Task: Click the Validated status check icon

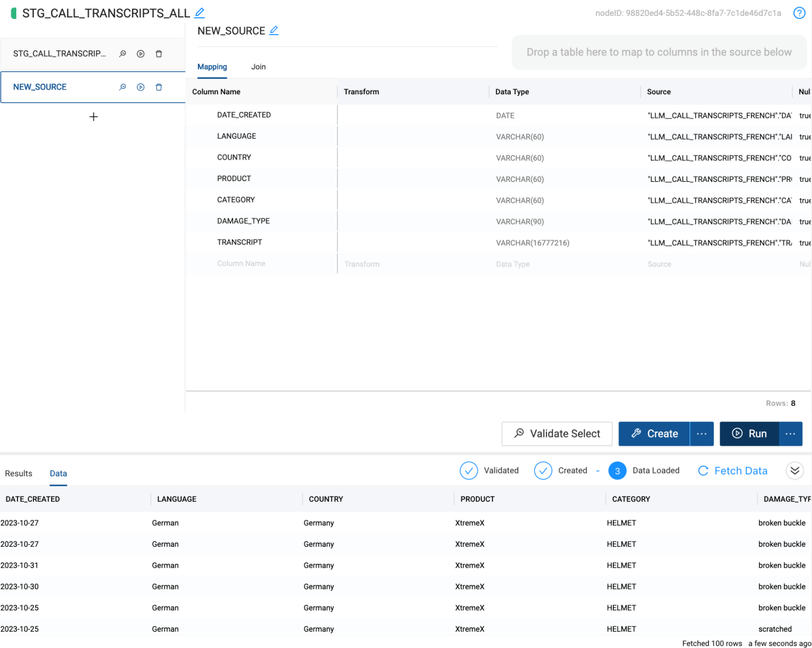Action: coord(469,471)
